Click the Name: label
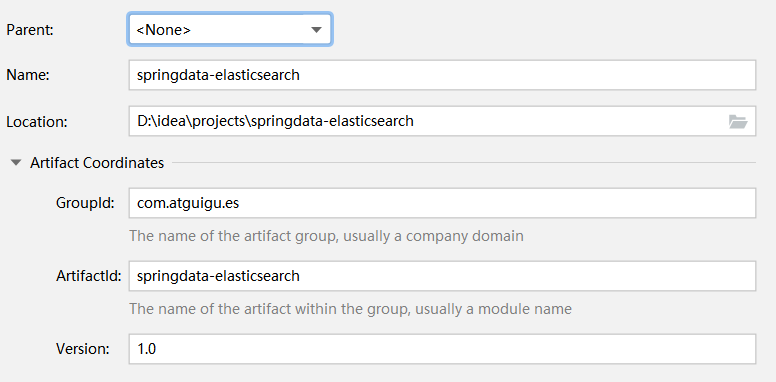The width and height of the screenshot is (776, 382). click(x=28, y=75)
